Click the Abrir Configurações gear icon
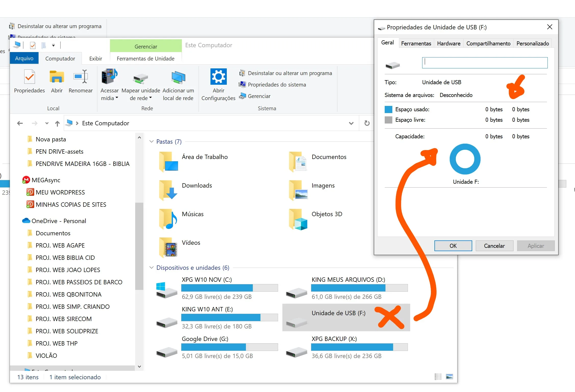575x392 pixels. click(x=218, y=77)
